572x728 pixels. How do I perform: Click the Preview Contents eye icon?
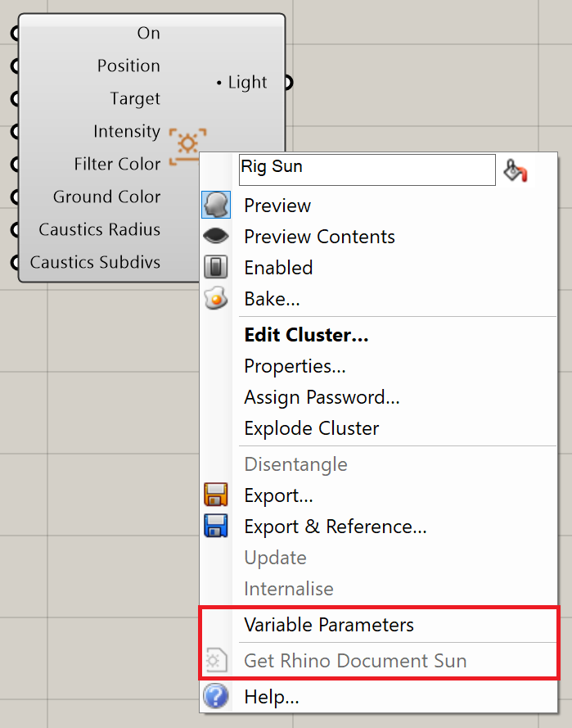[216, 236]
